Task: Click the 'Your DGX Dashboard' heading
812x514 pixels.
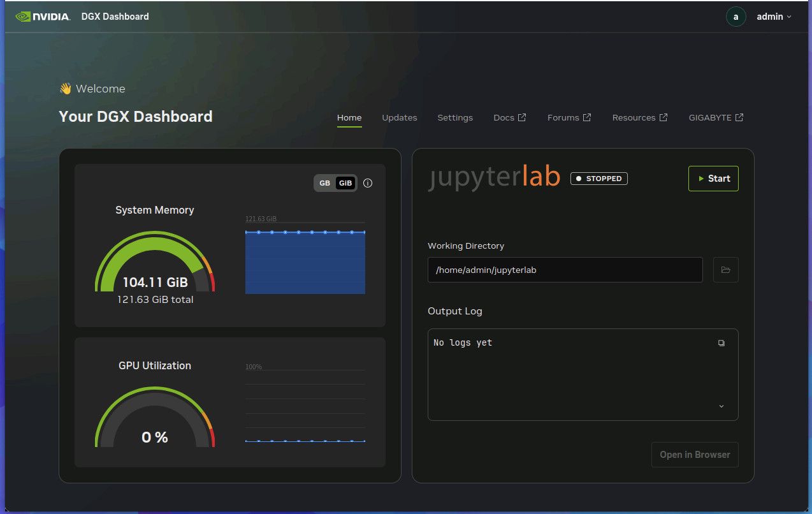Action: [136, 117]
